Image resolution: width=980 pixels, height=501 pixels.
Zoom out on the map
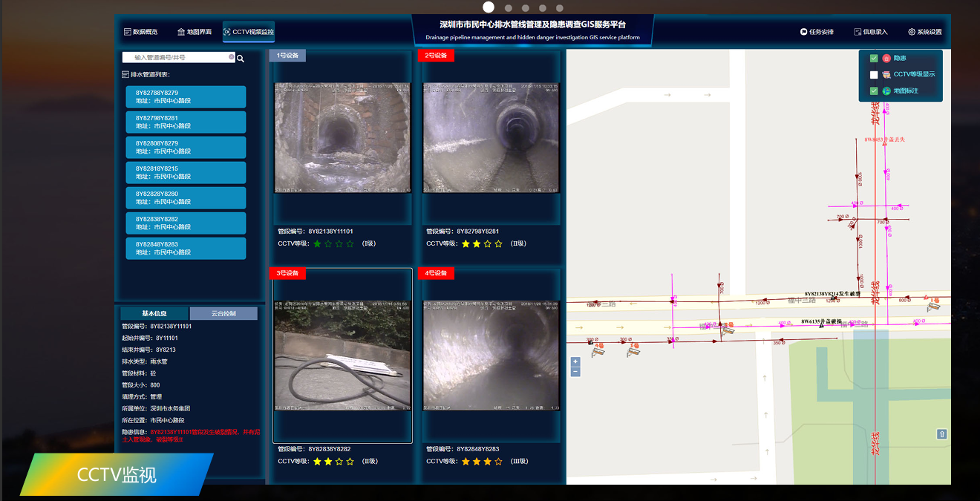click(575, 372)
